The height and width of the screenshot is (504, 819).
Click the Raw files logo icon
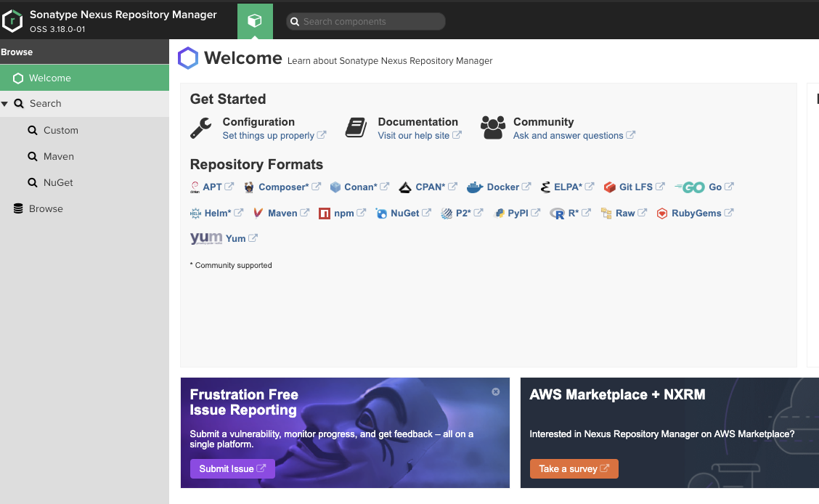click(606, 213)
